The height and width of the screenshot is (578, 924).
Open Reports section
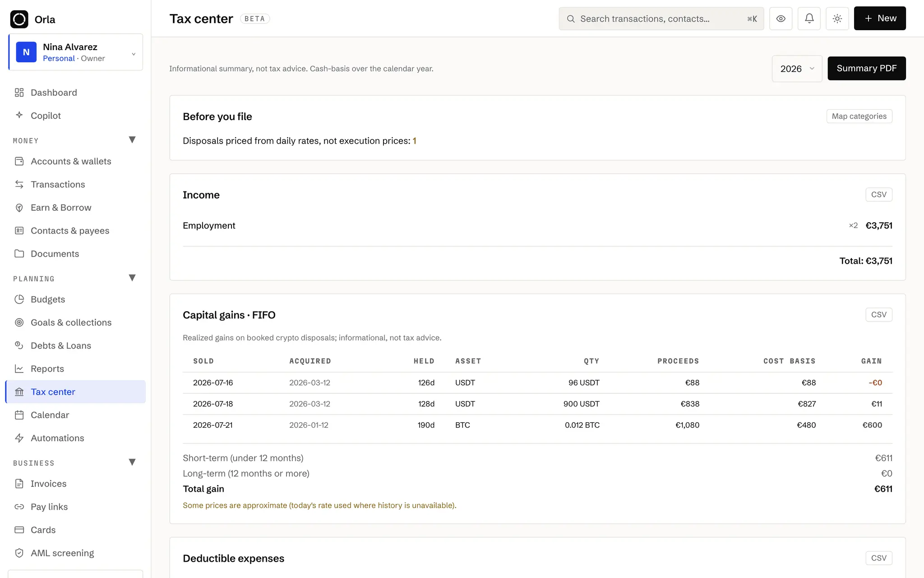click(75, 368)
